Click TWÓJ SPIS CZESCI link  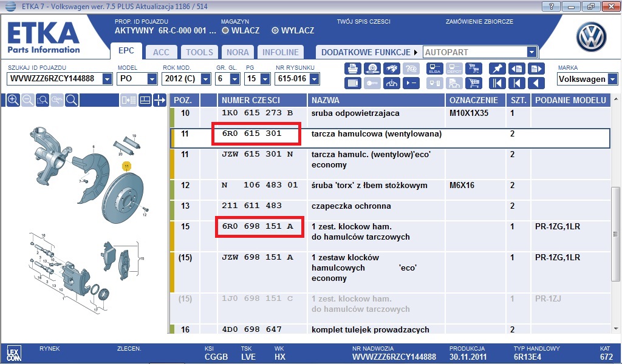pos(363,21)
